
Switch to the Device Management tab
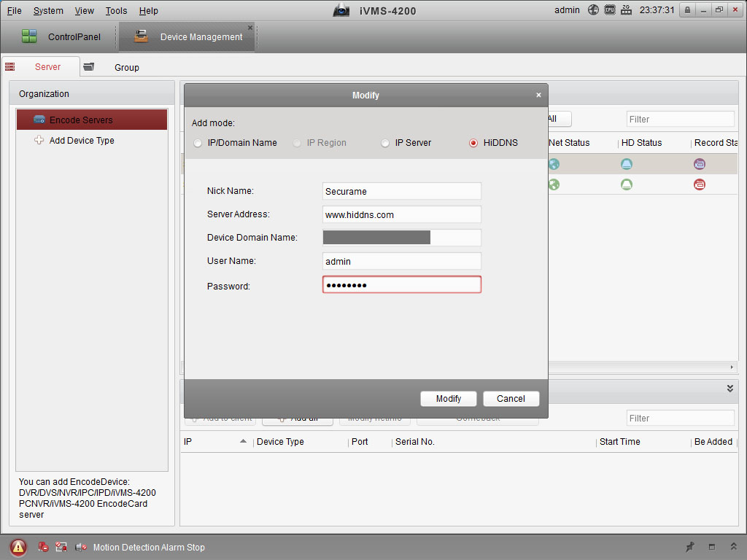click(187, 36)
